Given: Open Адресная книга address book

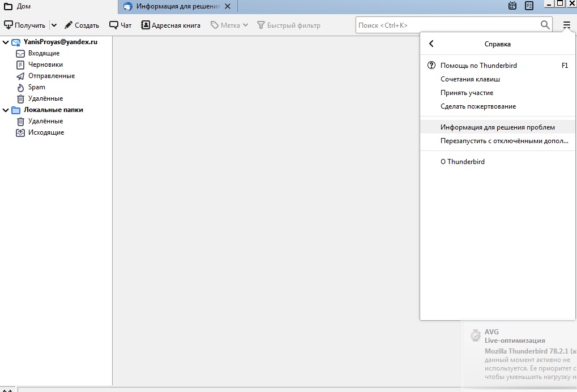Looking at the screenshot, I should (x=171, y=25).
